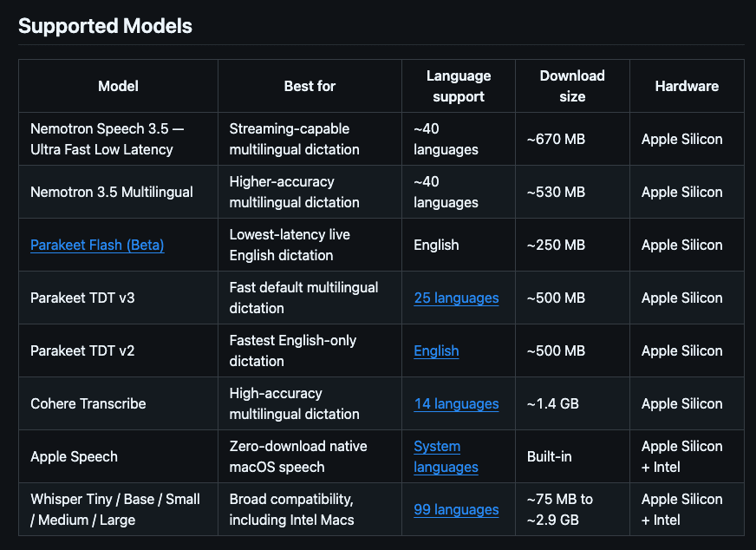This screenshot has height=550, width=756.
Task: Click the Cohere Transcribe model cell
Action: [x=118, y=403]
